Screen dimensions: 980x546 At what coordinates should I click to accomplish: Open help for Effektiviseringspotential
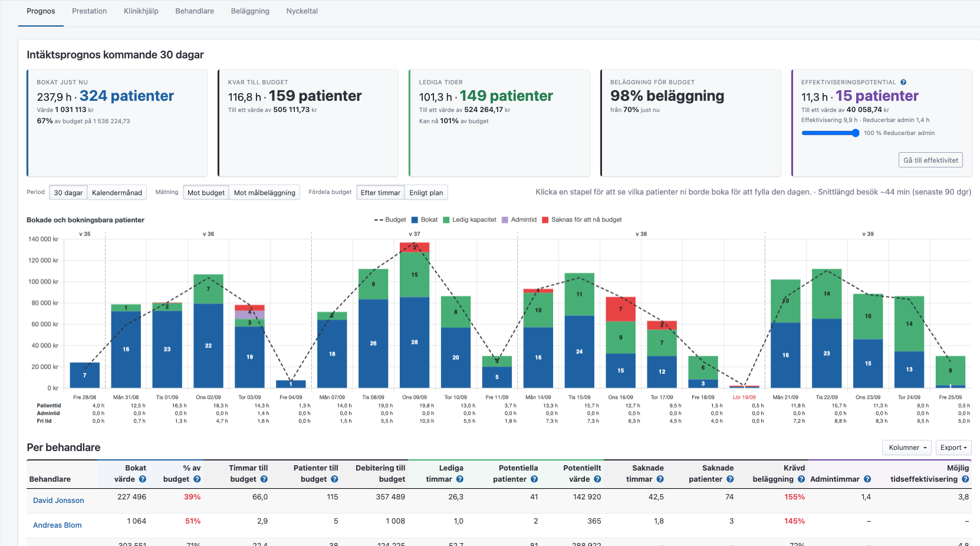(x=903, y=83)
